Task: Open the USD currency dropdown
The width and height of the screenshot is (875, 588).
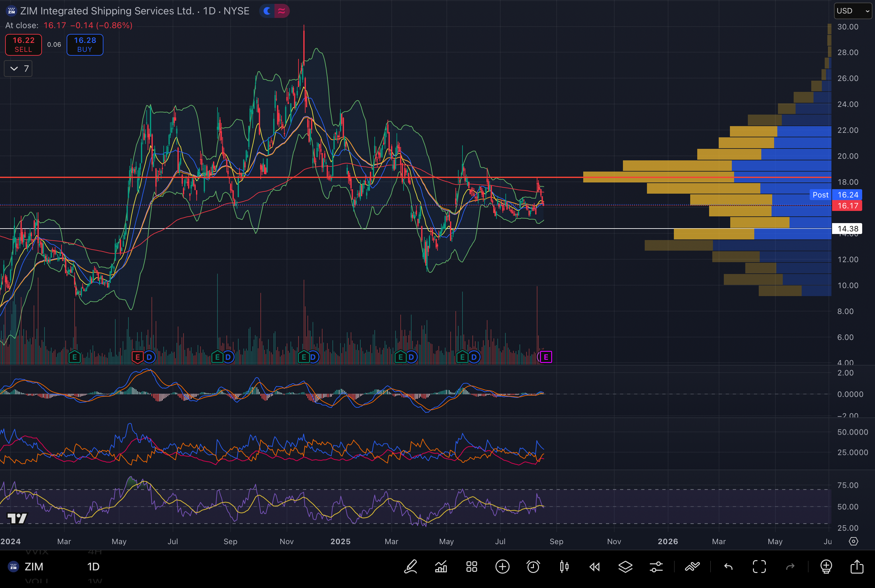Action: tap(853, 11)
